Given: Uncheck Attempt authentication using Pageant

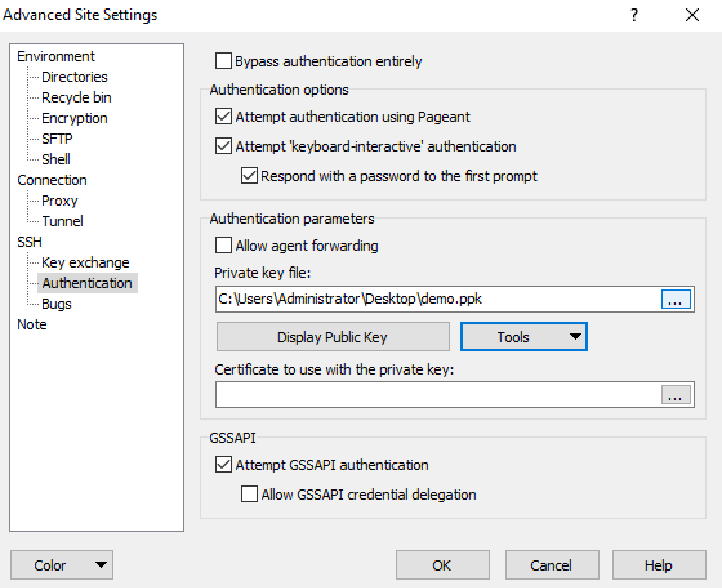Looking at the screenshot, I should tap(224, 117).
